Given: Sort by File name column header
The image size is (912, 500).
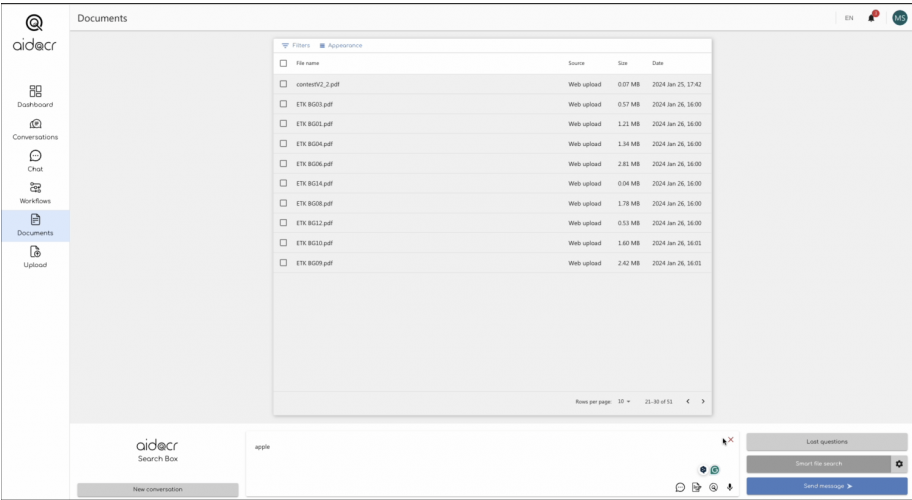Looking at the screenshot, I should point(308,63).
